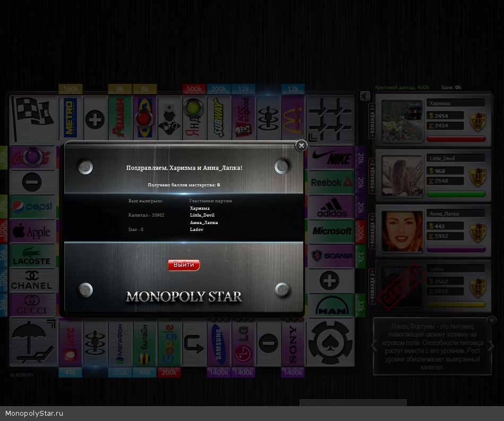This screenshot has height=421, width=504.
Task: Close the Ловец Фортуны tip panel
Action: (x=491, y=320)
